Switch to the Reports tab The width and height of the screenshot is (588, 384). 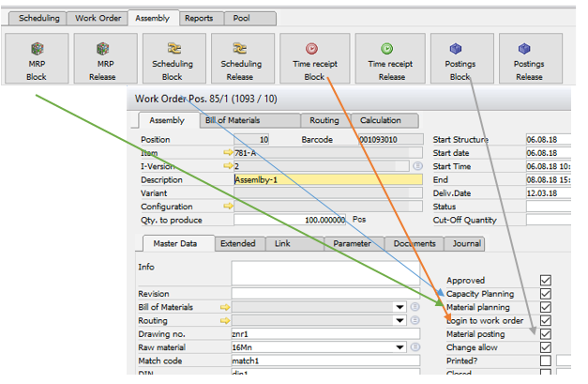(198, 18)
